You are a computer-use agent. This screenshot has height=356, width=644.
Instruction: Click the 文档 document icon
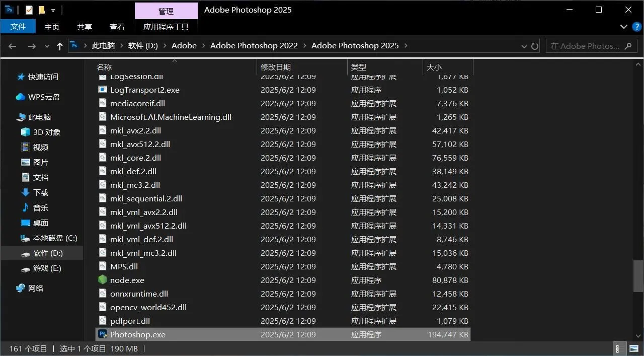point(26,177)
